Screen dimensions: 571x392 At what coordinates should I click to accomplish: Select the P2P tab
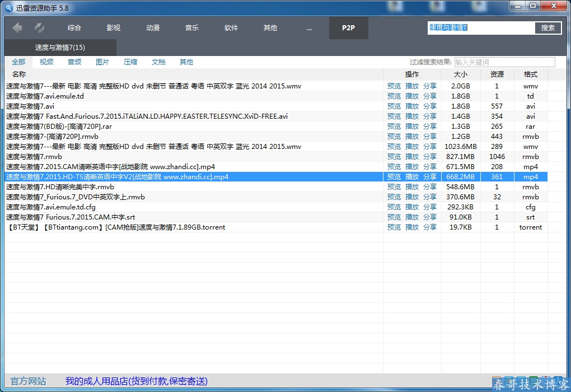coord(349,27)
